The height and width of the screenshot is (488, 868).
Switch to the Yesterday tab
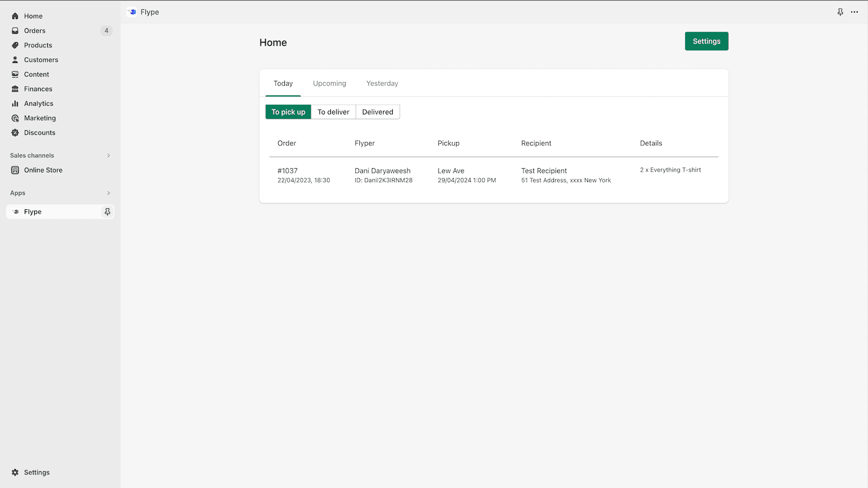(382, 84)
